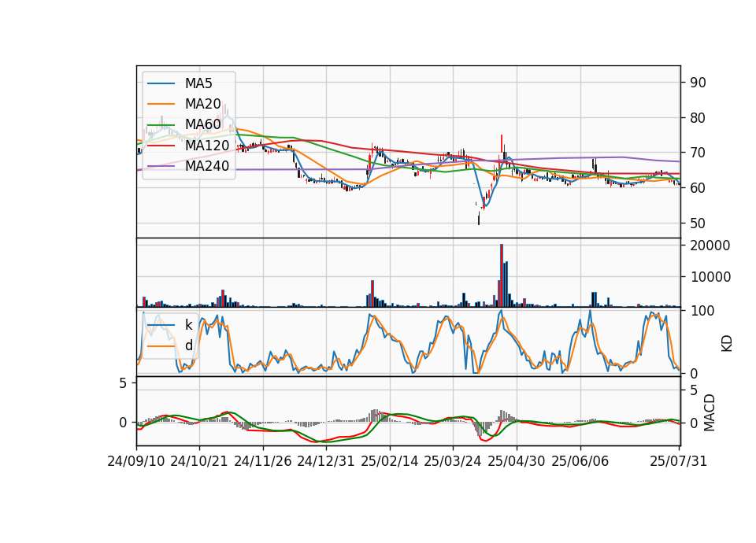Click the 25/03/24 date axis label
Screen dimensions: 756x543
(x=453, y=461)
